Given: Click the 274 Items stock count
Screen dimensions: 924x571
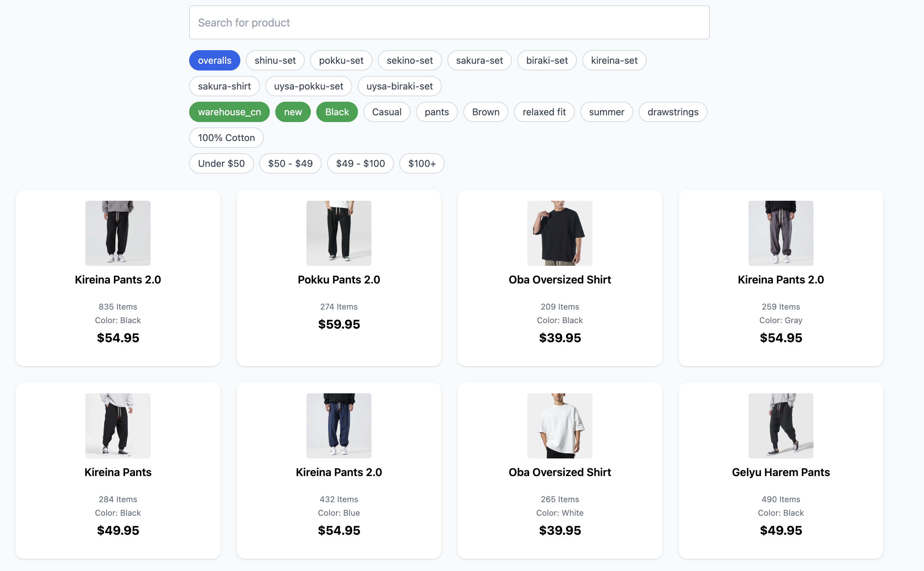Looking at the screenshot, I should 339,307.
